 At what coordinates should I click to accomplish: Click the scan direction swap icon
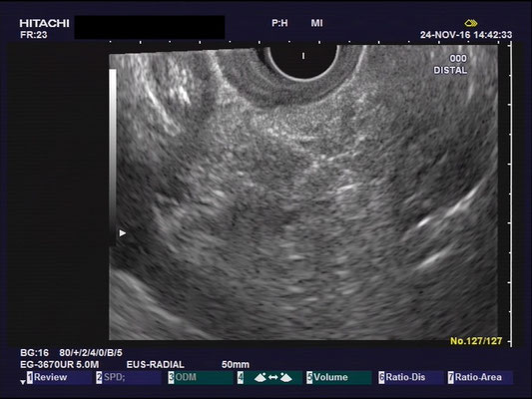(273, 377)
